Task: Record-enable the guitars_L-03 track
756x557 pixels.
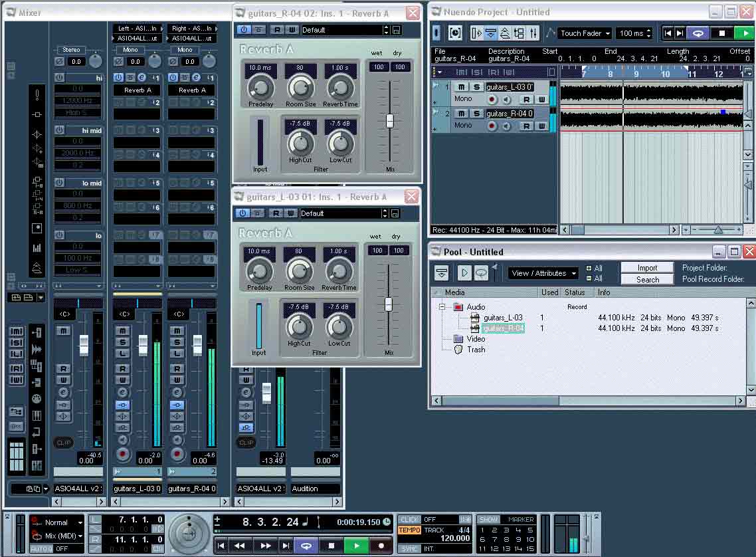Action: pyautogui.click(x=492, y=99)
